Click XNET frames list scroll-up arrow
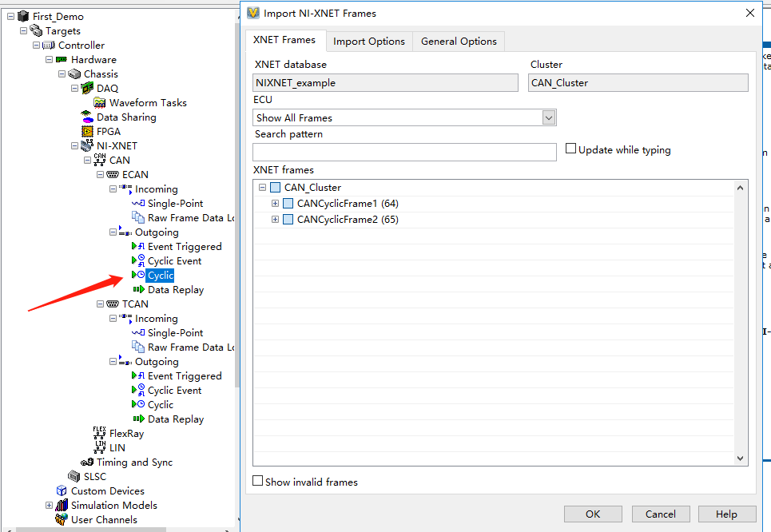 tap(740, 188)
